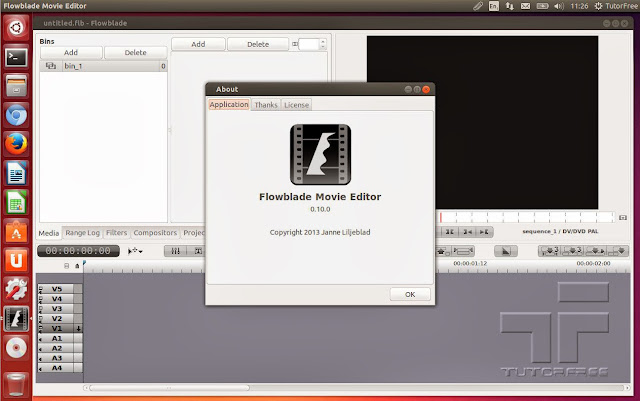Open the network indicator in the top panel
The image size is (640, 401).
(x=509, y=6)
